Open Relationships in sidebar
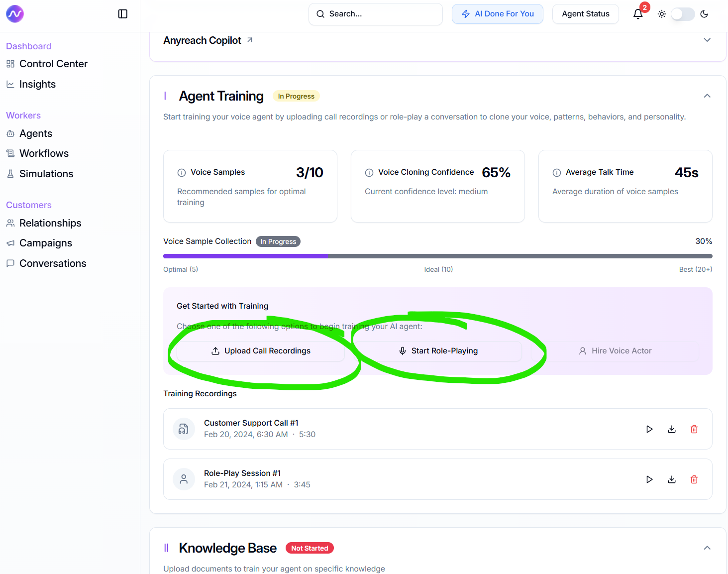The image size is (728, 574). point(44,223)
